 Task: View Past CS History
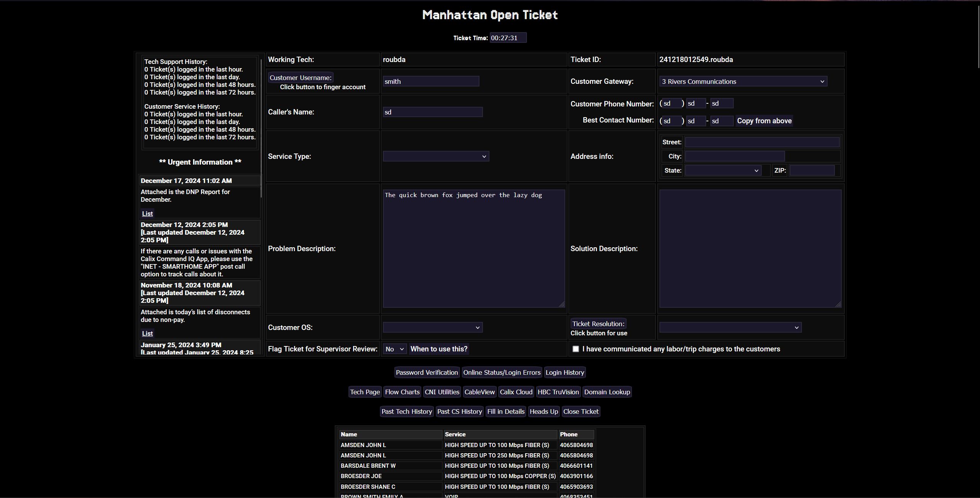coord(460,411)
